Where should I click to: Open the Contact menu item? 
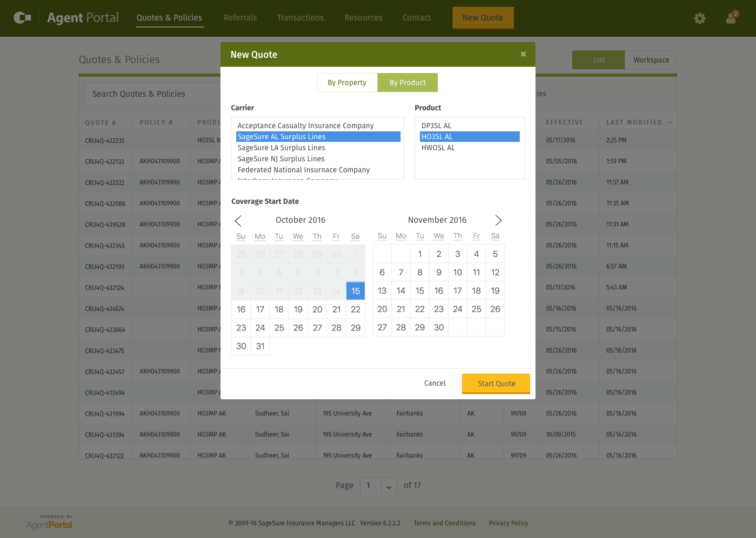pyautogui.click(x=417, y=18)
